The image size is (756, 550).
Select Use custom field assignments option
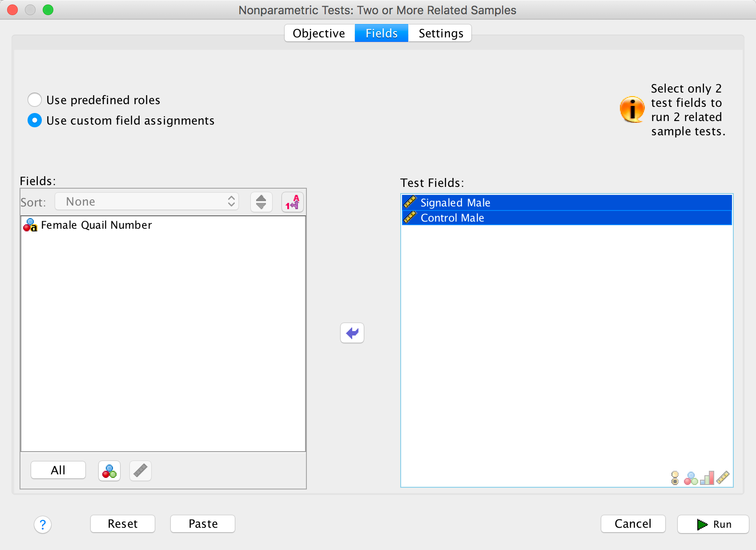(x=35, y=121)
